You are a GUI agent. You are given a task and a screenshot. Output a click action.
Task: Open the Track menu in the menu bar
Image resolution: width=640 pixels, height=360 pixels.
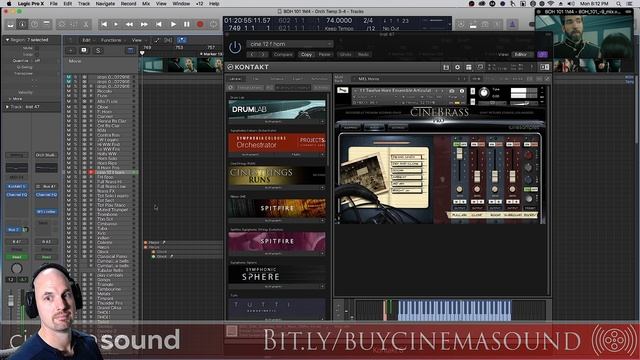click(x=84, y=4)
